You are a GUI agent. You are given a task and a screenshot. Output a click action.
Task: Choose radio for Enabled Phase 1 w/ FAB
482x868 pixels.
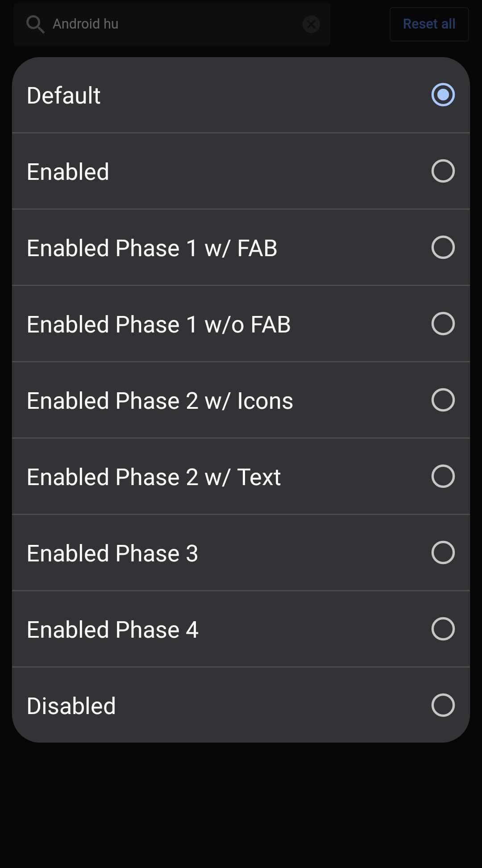click(x=443, y=247)
